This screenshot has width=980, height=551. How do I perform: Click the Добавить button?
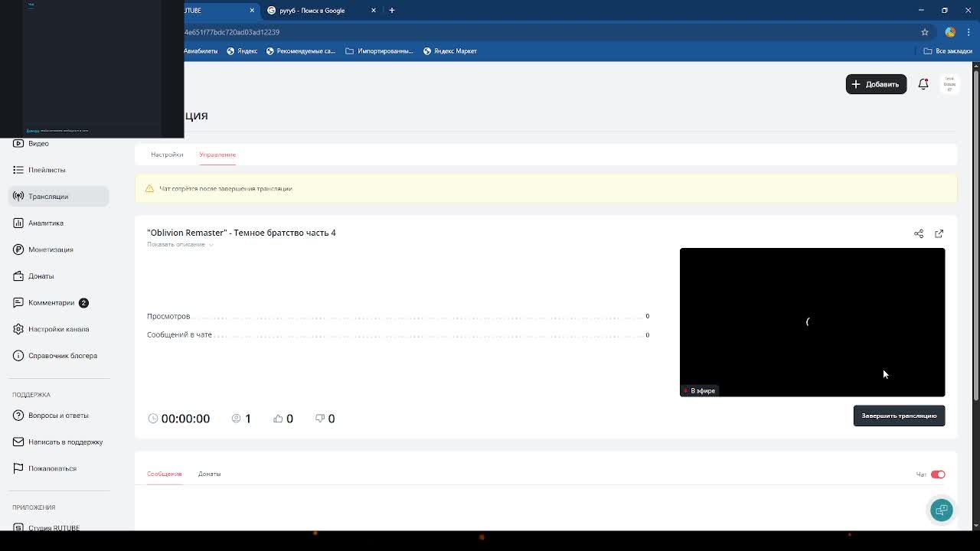tap(876, 84)
